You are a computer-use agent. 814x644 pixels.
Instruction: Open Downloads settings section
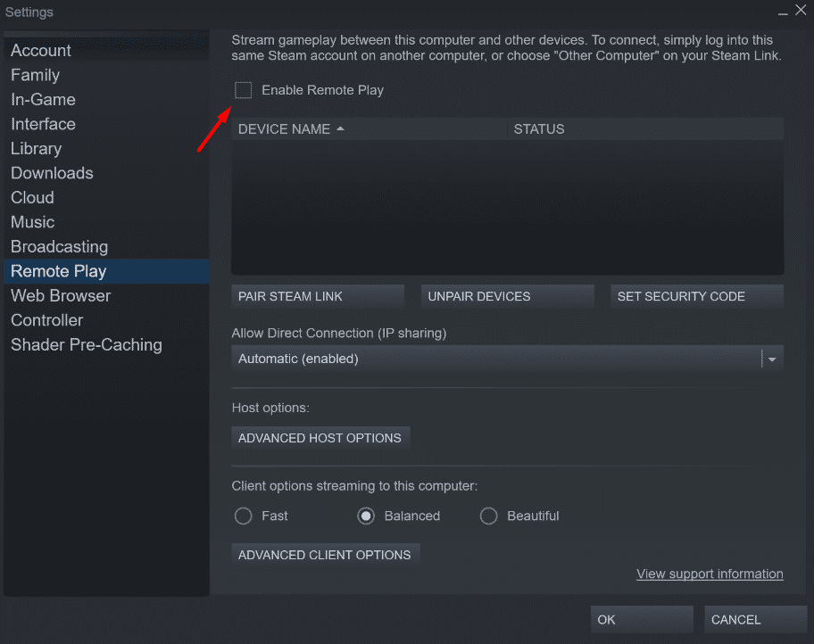pos(106,173)
